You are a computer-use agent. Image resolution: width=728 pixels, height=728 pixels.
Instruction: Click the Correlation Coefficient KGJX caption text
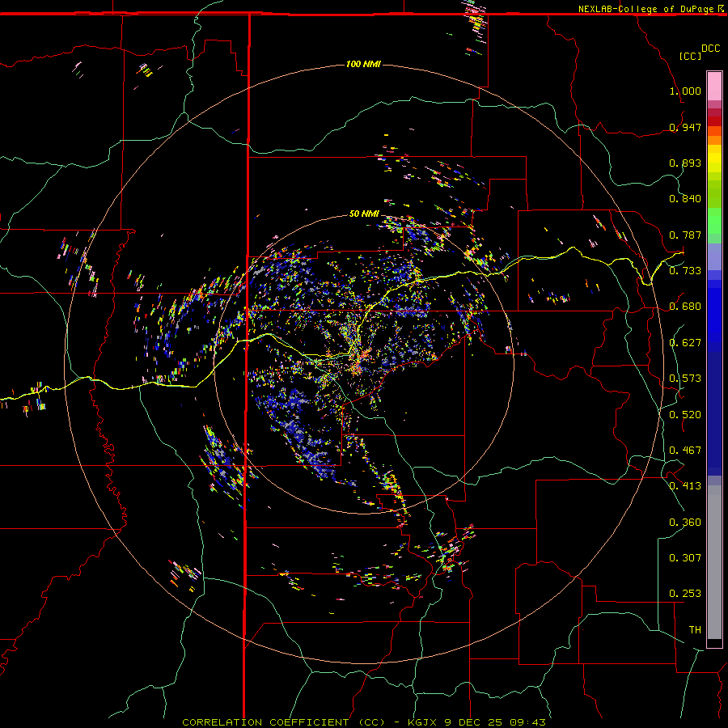(363, 722)
